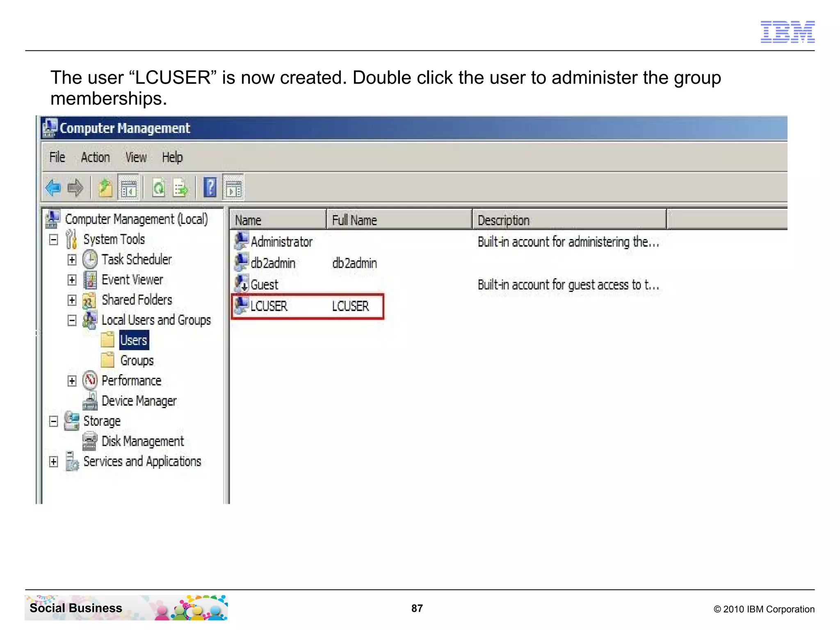This screenshot has height=630, width=840.
Task: Click the Performance monitor icon
Action: click(x=90, y=381)
